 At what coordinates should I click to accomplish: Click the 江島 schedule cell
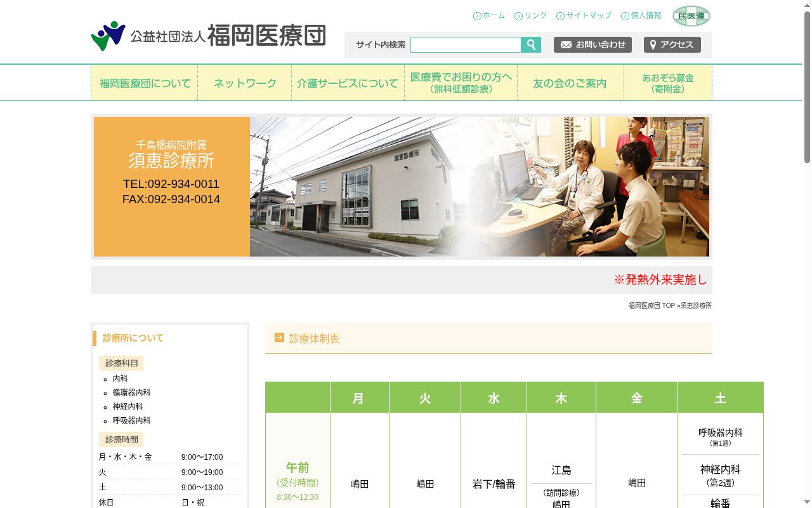[x=561, y=471]
